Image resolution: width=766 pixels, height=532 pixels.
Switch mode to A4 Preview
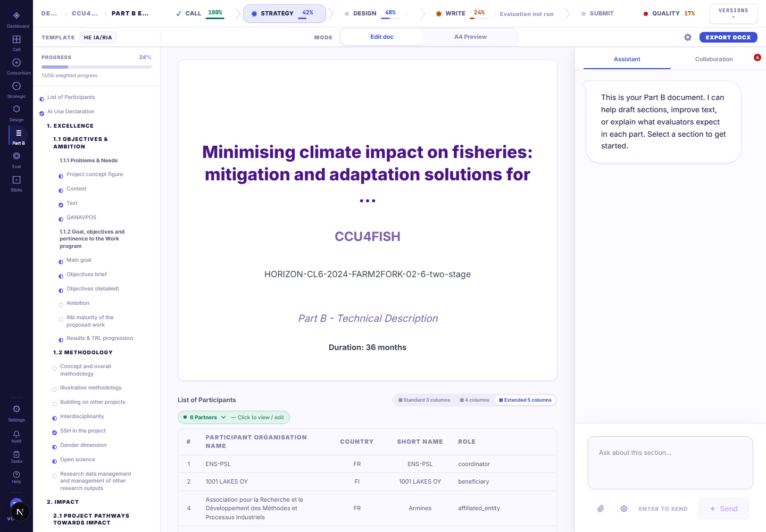(470, 37)
